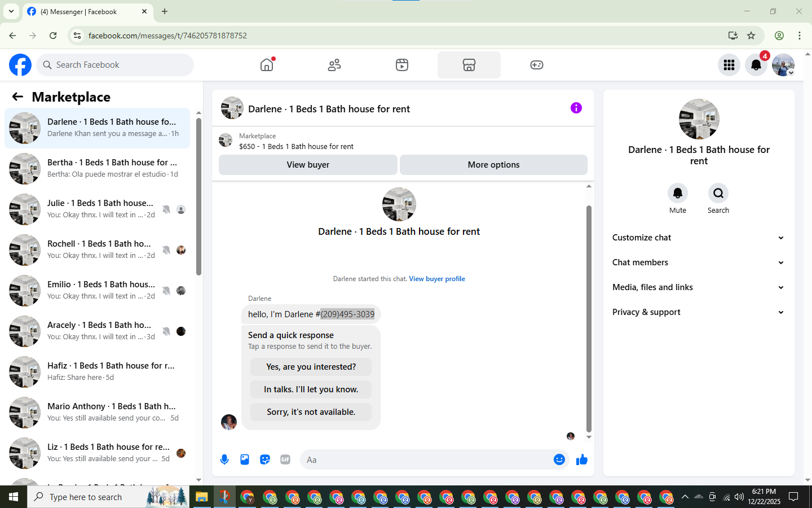The height and width of the screenshot is (508, 812).
Task: Open the Gaming icon in top navigation
Action: [537, 65]
